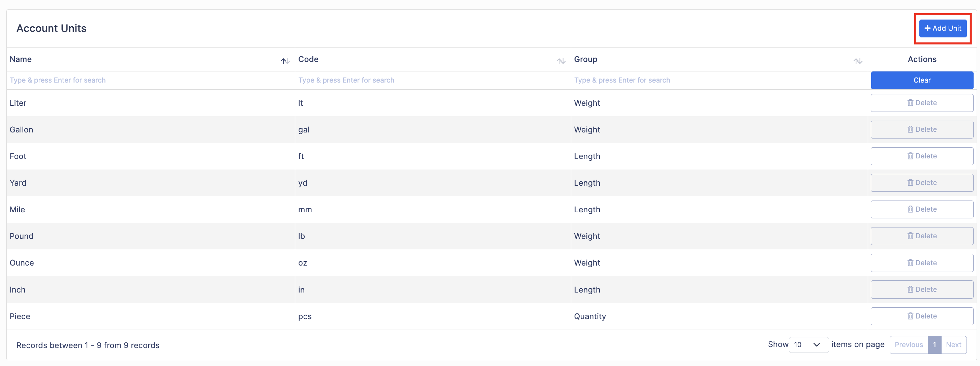Click the 'yd' code cell

point(433,183)
